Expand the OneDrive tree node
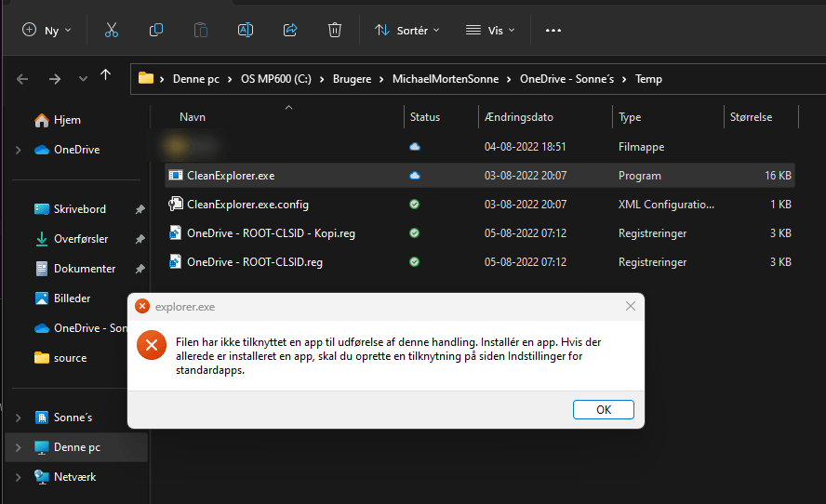This screenshot has width=826, height=504. coord(19,150)
